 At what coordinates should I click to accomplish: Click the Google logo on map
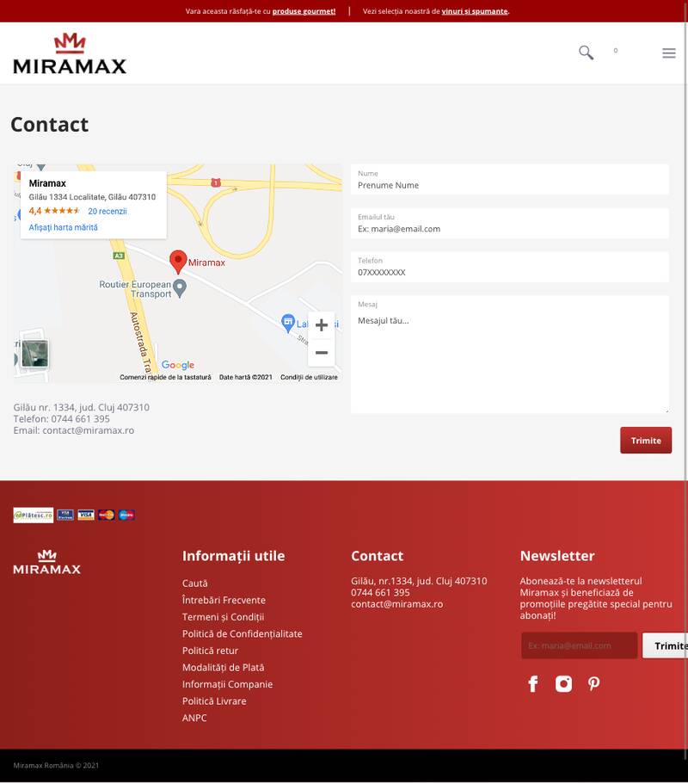point(178,365)
